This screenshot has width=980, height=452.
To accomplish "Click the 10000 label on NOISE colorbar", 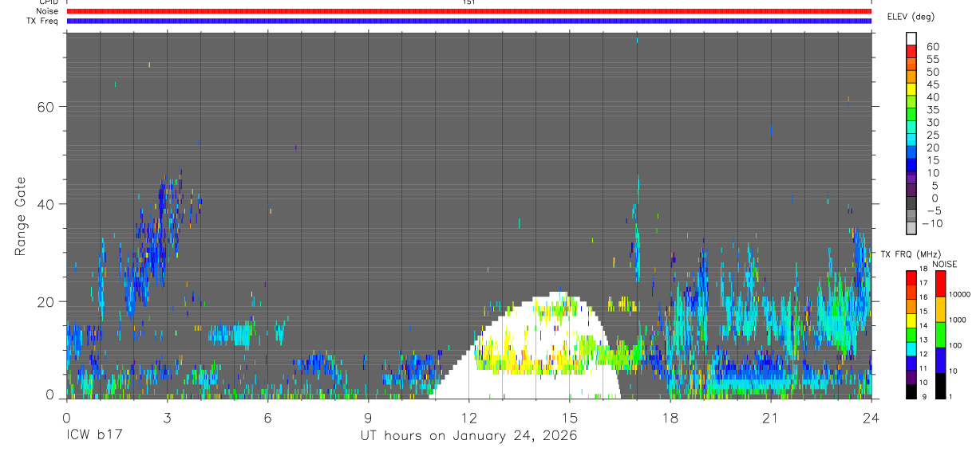I will pyautogui.click(x=959, y=294).
